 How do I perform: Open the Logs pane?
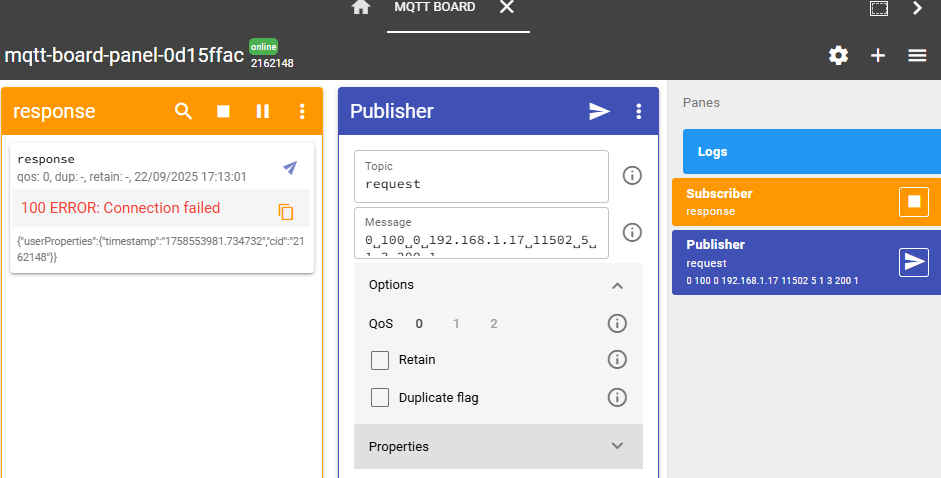tap(810, 152)
